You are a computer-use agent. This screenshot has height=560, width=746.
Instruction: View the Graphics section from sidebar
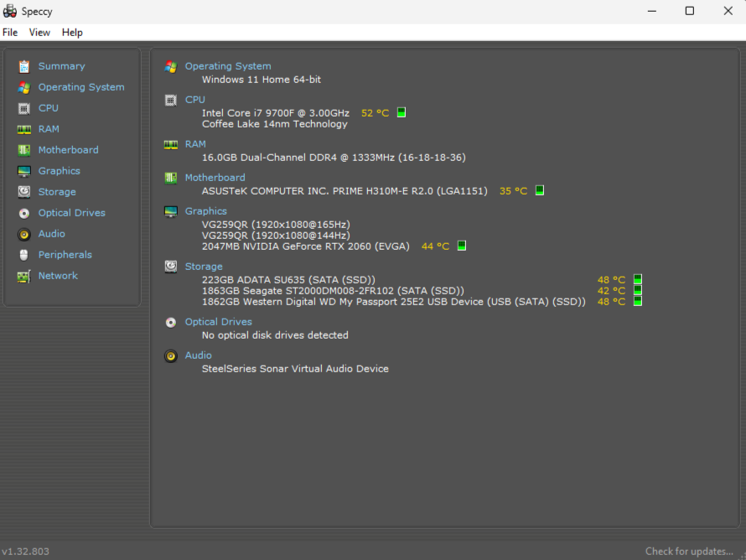(x=60, y=171)
